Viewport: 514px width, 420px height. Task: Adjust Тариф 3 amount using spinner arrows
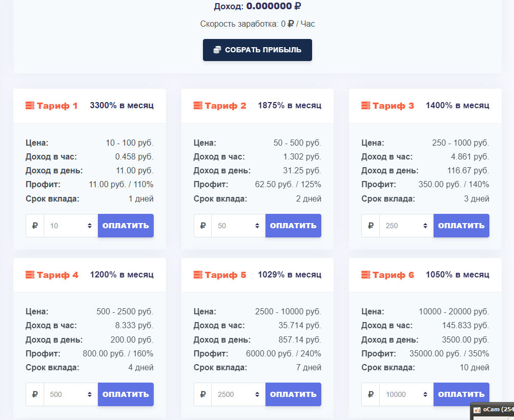pyautogui.click(x=425, y=226)
